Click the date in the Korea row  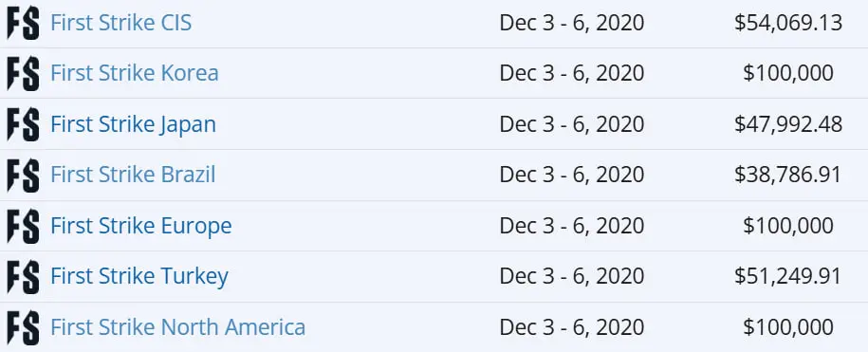pos(572,74)
